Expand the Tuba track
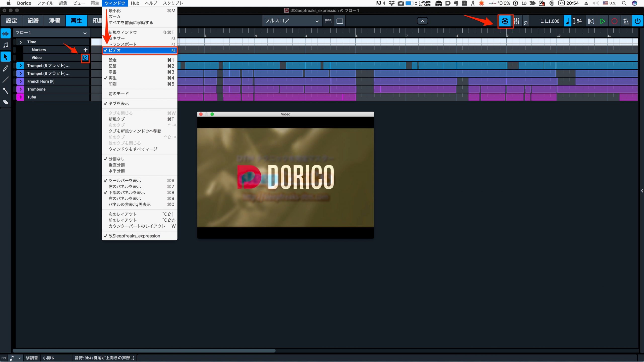Viewport: 644px width, 362px height. 20,97
